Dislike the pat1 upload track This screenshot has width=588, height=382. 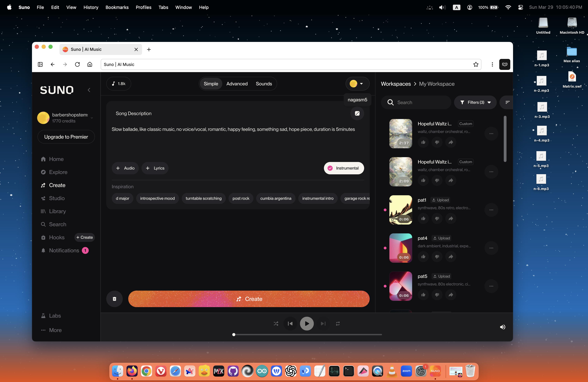pyautogui.click(x=437, y=218)
